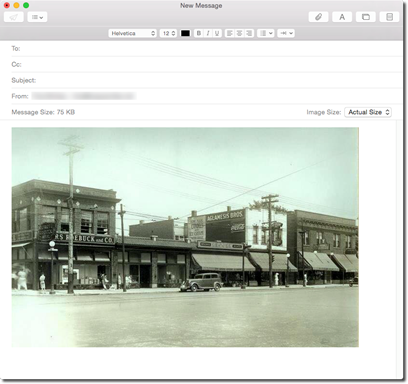This screenshot has height=384, width=408.
Task: Toggle Bold formatting
Action: click(199, 33)
